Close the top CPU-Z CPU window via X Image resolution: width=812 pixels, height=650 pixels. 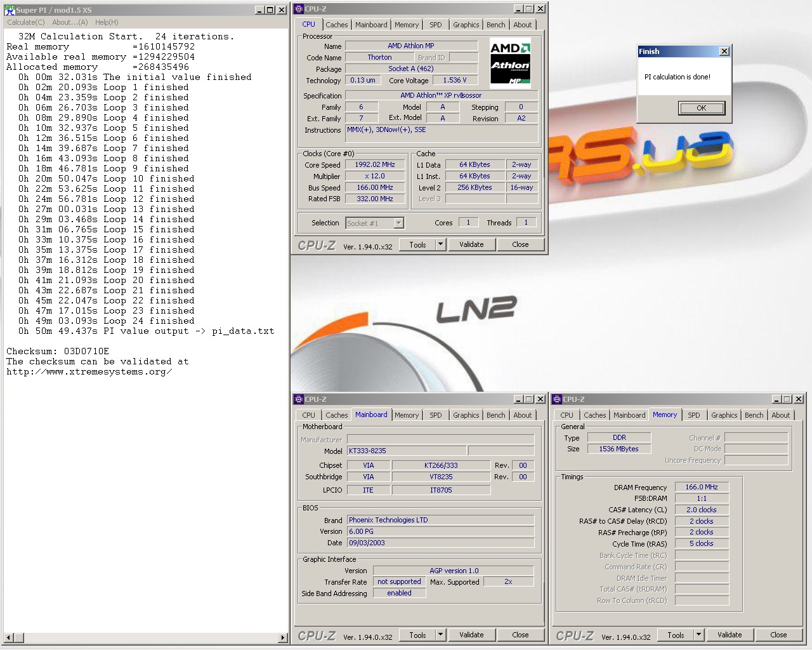(x=540, y=9)
